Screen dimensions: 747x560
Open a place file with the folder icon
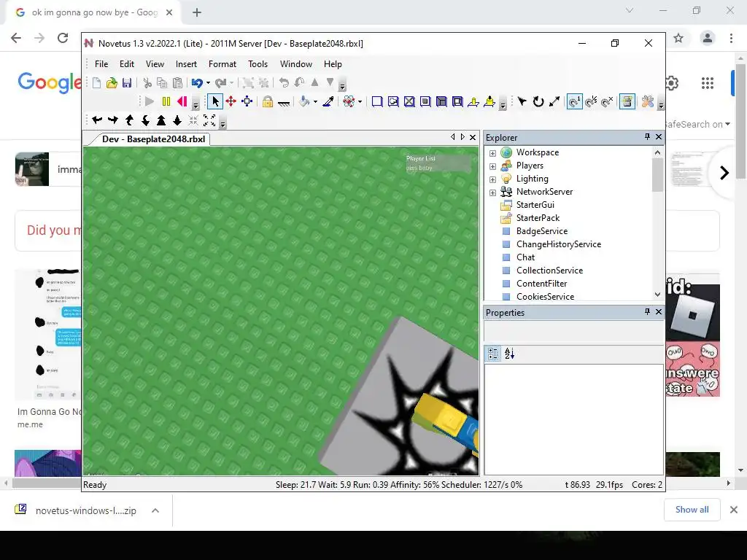point(112,83)
